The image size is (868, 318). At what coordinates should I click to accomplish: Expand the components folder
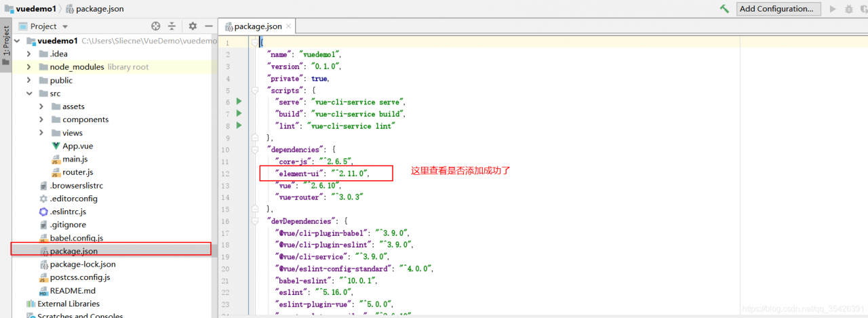[x=41, y=119]
